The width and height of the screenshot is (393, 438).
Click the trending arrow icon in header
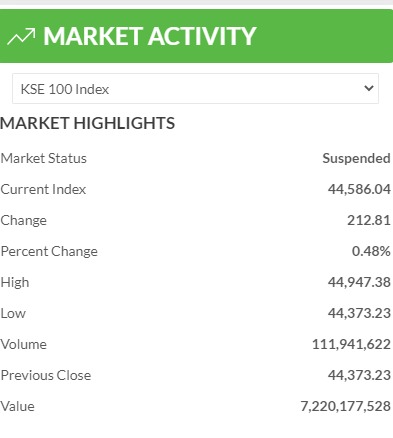point(21,36)
